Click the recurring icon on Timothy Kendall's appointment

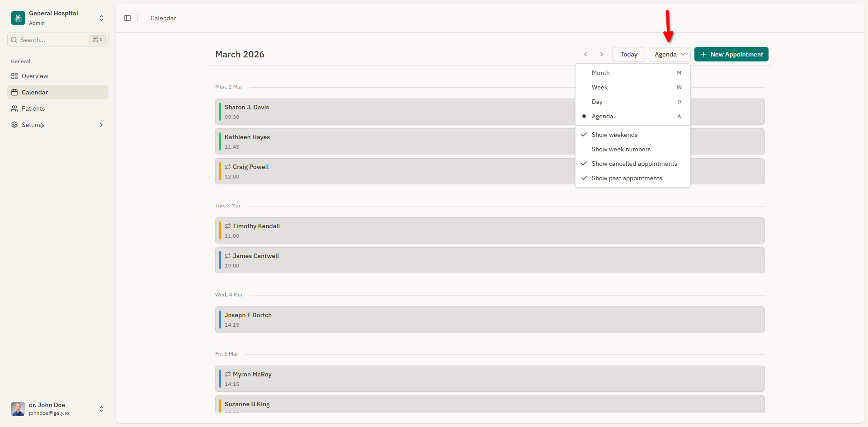point(228,226)
